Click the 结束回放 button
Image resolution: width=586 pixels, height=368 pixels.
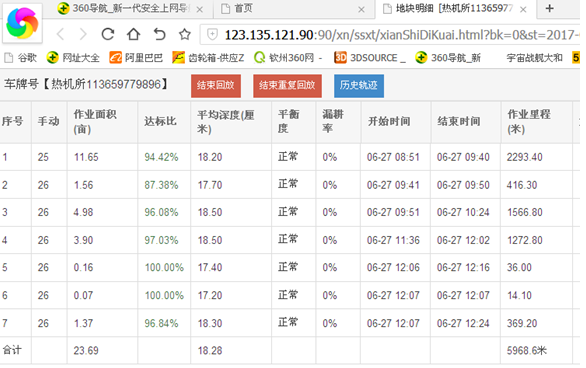tap(216, 86)
